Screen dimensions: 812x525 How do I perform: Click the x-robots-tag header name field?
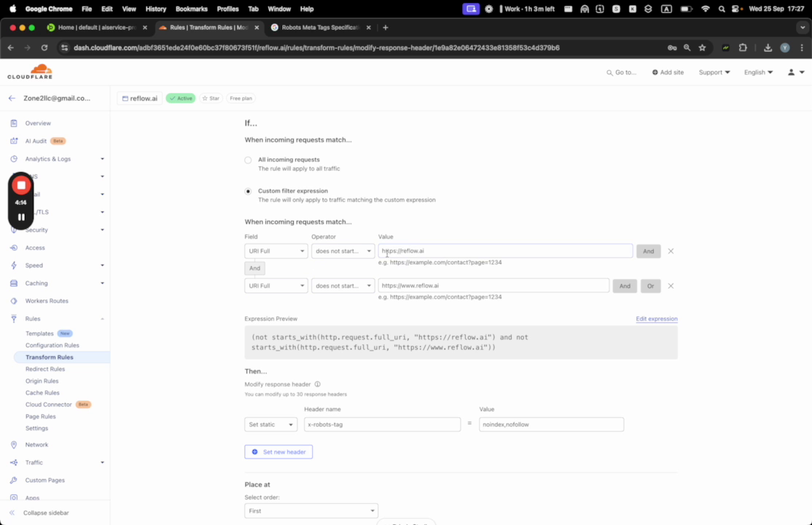point(382,424)
